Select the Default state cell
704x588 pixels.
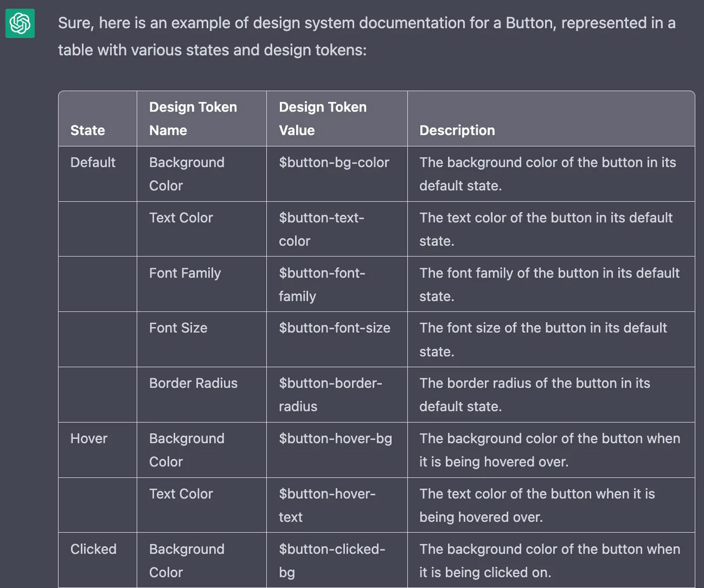93,162
